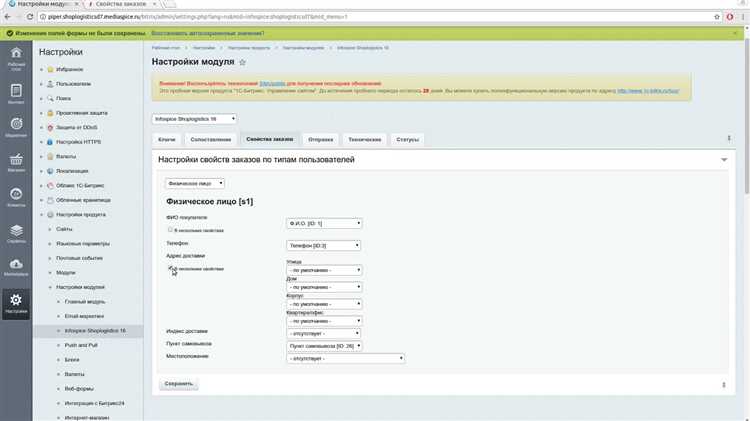Open the Сервисы stacked layers icon
The width and height of the screenshot is (750, 421).
[16, 231]
